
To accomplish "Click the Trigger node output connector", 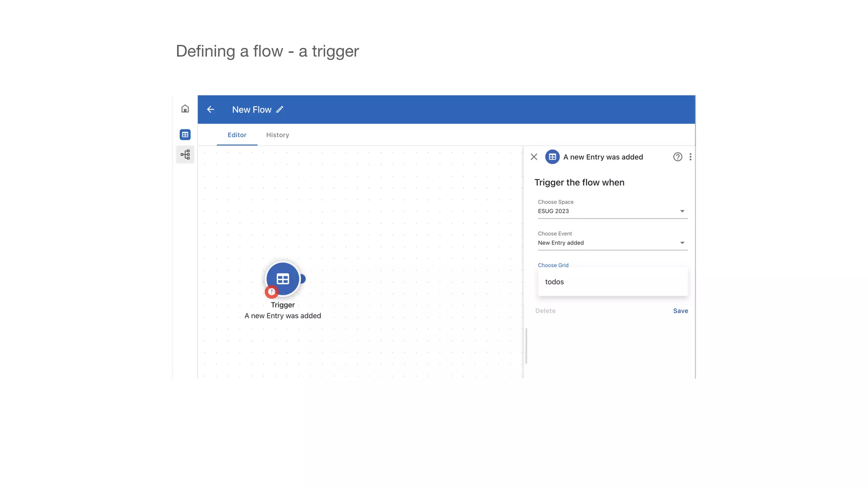I will click(303, 279).
